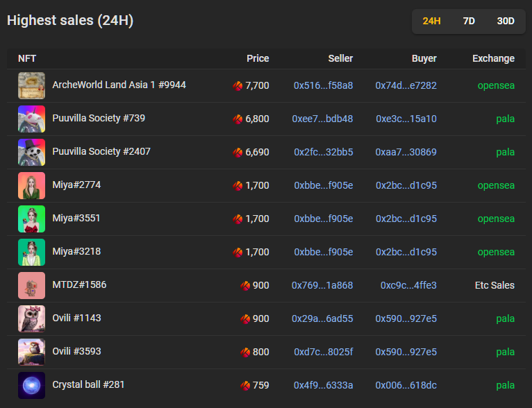This screenshot has height=408, width=532.
Task: Open the Crystal ball #281 name link
Action: (88, 384)
